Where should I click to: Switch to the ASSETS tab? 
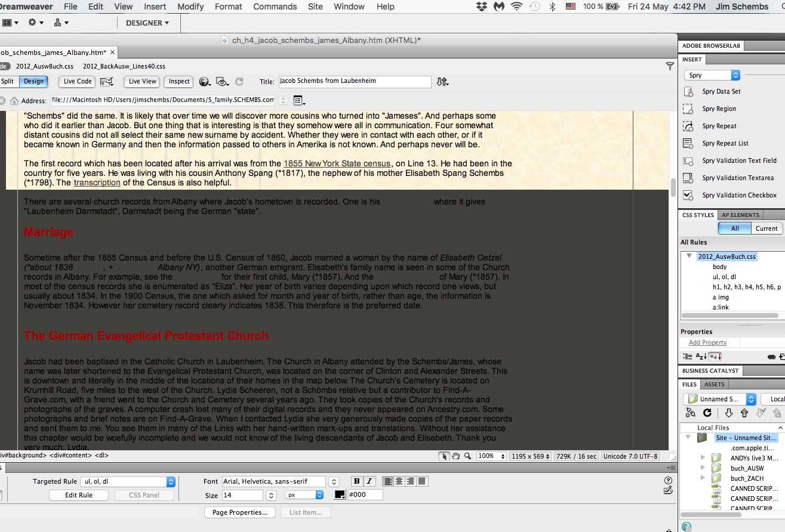714,384
